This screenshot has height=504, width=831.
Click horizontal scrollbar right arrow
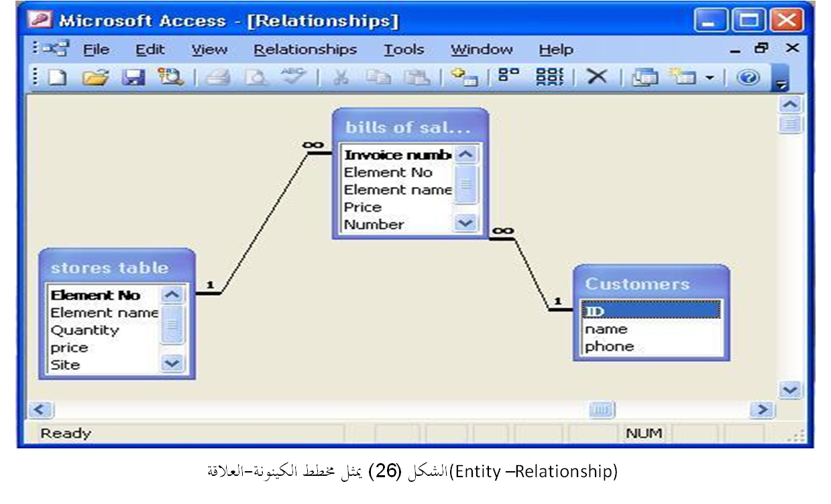[x=763, y=409]
